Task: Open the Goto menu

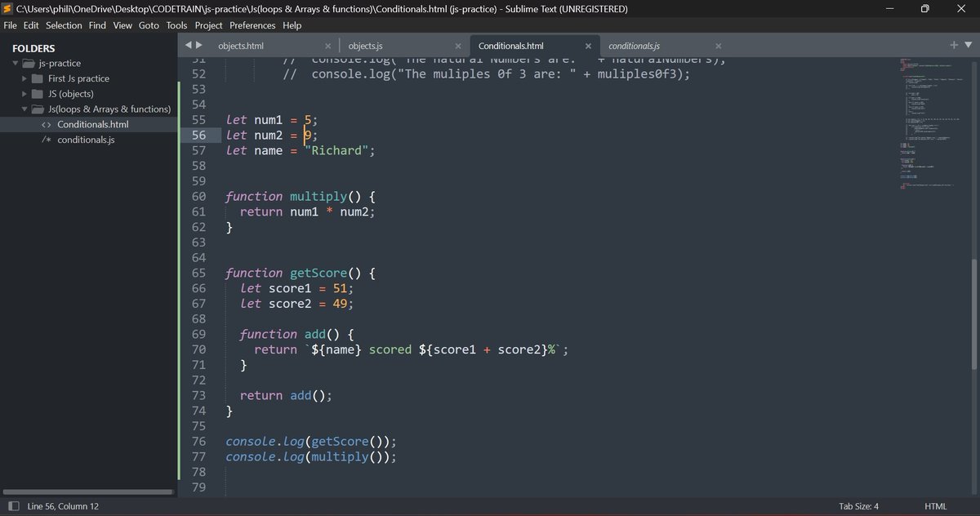Action: (x=149, y=25)
